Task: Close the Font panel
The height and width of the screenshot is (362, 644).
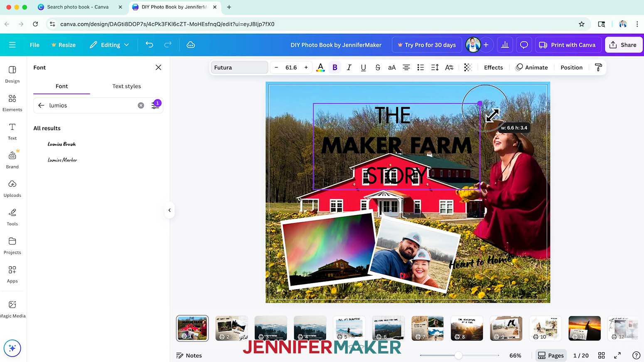Action: (x=158, y=67)
